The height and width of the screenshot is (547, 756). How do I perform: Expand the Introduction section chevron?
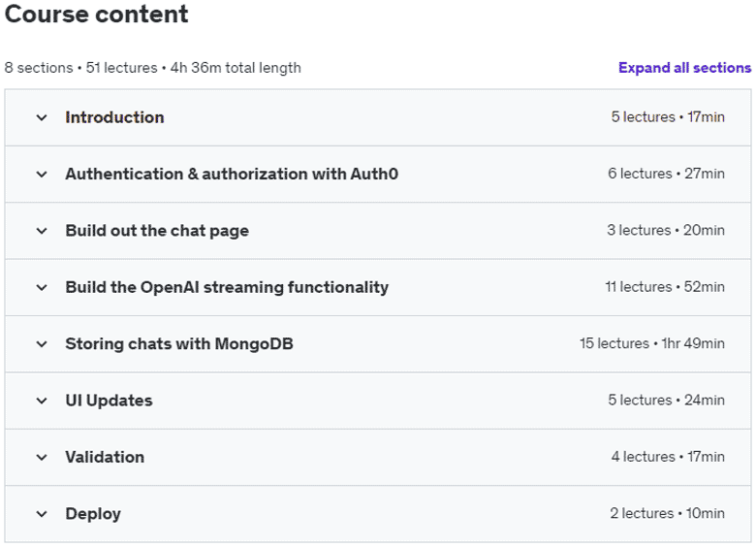[x=42, y=117]
